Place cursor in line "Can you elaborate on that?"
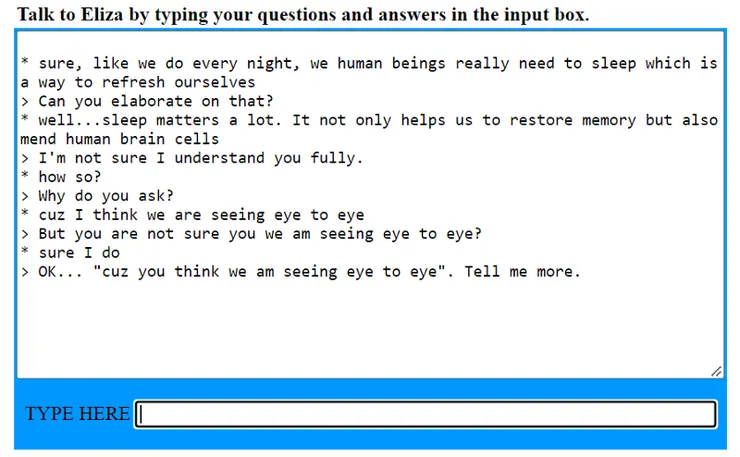This screenshot has width=740, height=457. [160, 101]
